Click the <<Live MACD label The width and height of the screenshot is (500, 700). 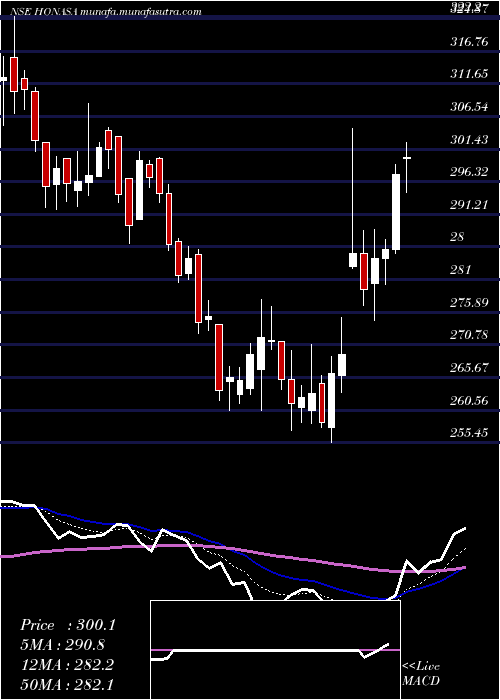click(x=421, y=674)
